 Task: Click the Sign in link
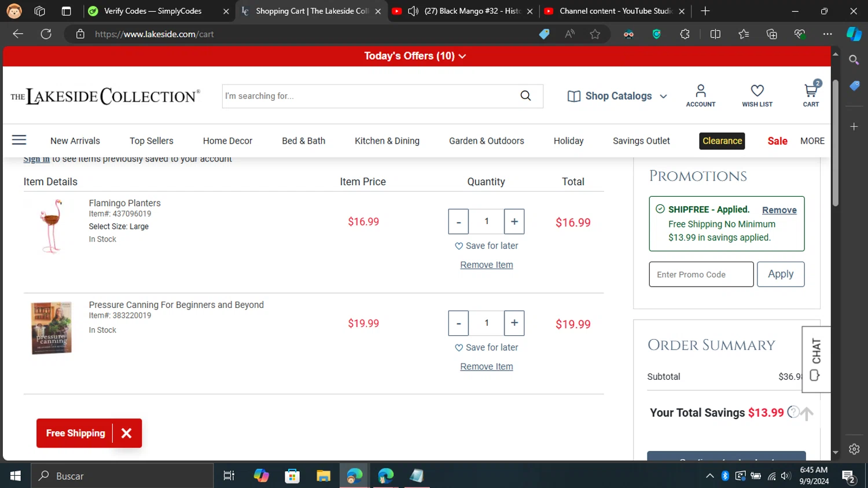click(x=36, y=159)
